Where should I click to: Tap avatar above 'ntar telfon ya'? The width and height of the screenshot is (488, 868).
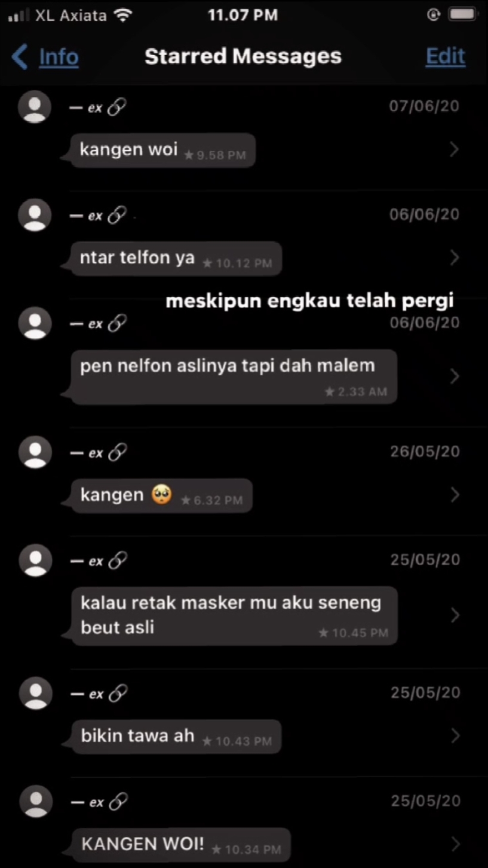point(35,214)
